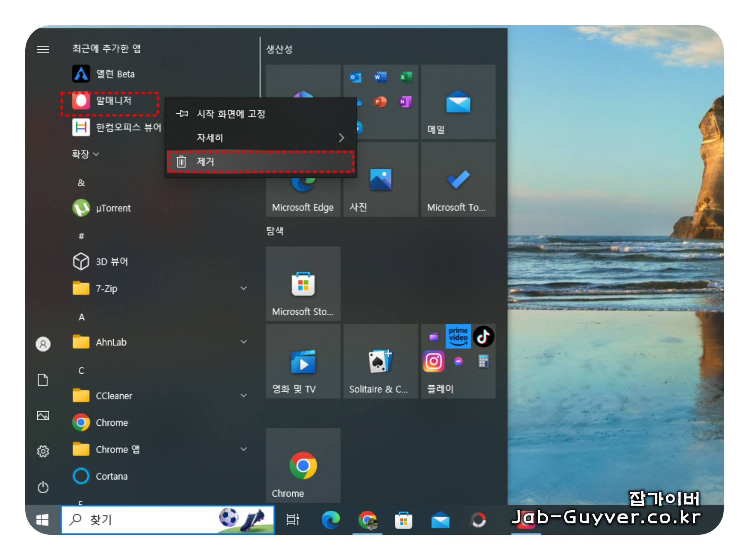Viewport: 749px width, 560px height.
Task: Open µTorrent from the app list
Action: (113, 208)
